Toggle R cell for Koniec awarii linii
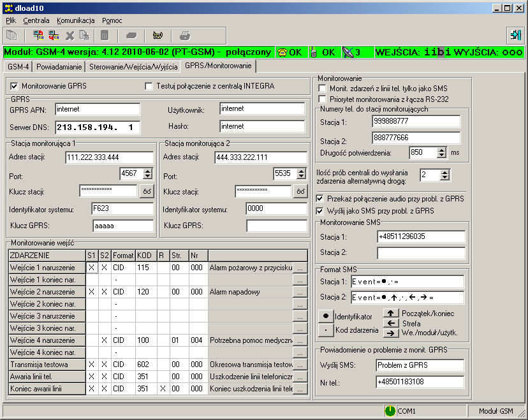This screenshot has height=420, width=528. pyautogui.click(x=163, y=389)
